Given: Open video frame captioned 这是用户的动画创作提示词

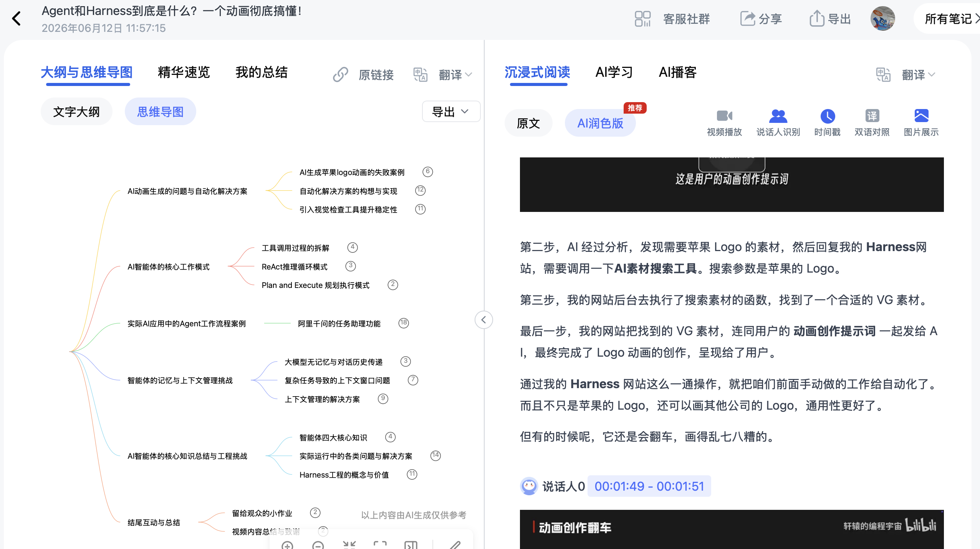Looking at the screenshot, I should [x=732, y=184].
